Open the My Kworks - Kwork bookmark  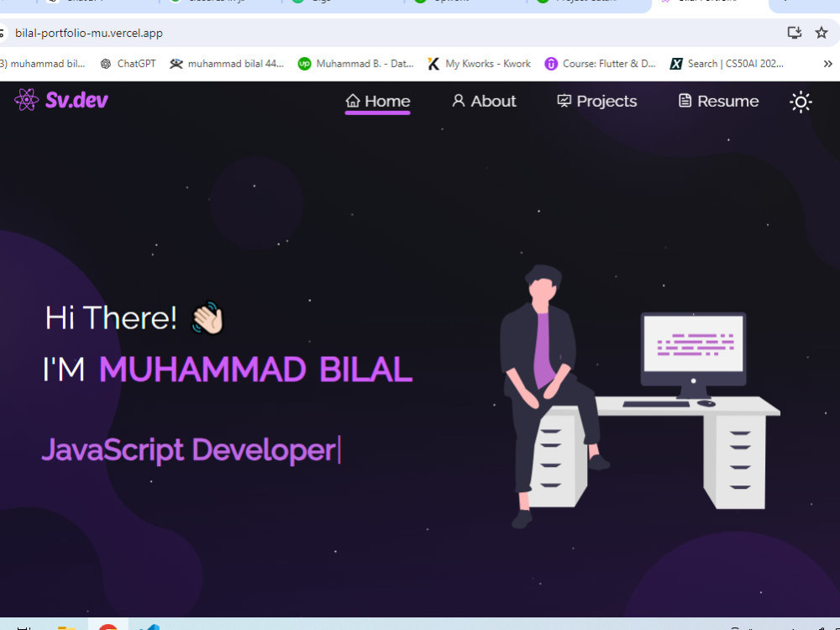click(479, 64)
